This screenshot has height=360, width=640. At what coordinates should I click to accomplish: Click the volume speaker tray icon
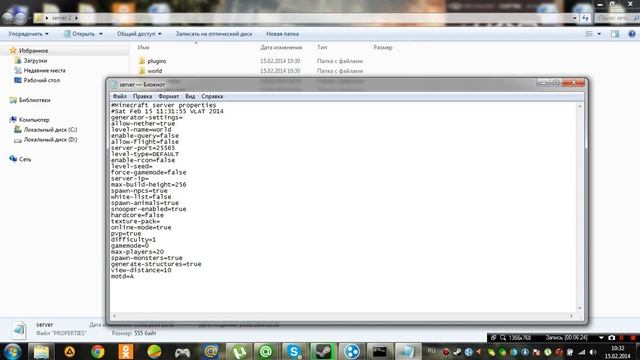click(593, 352)
